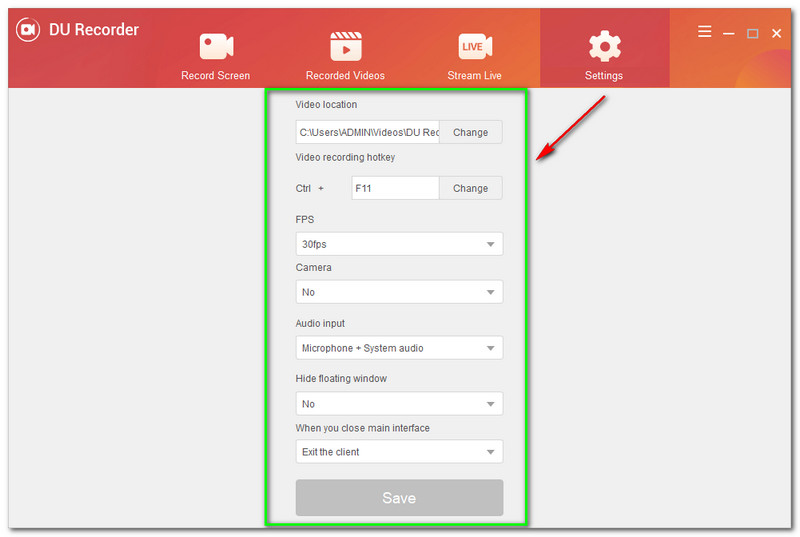Minimize the DU Recorder window

pyautogui.click(x=729, y=33)
